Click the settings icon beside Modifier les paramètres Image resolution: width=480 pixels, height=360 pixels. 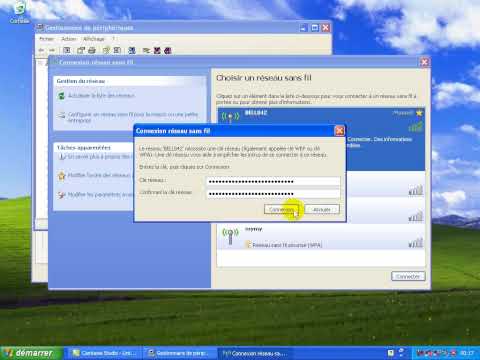pyautogui.click(x=61, y=195)
